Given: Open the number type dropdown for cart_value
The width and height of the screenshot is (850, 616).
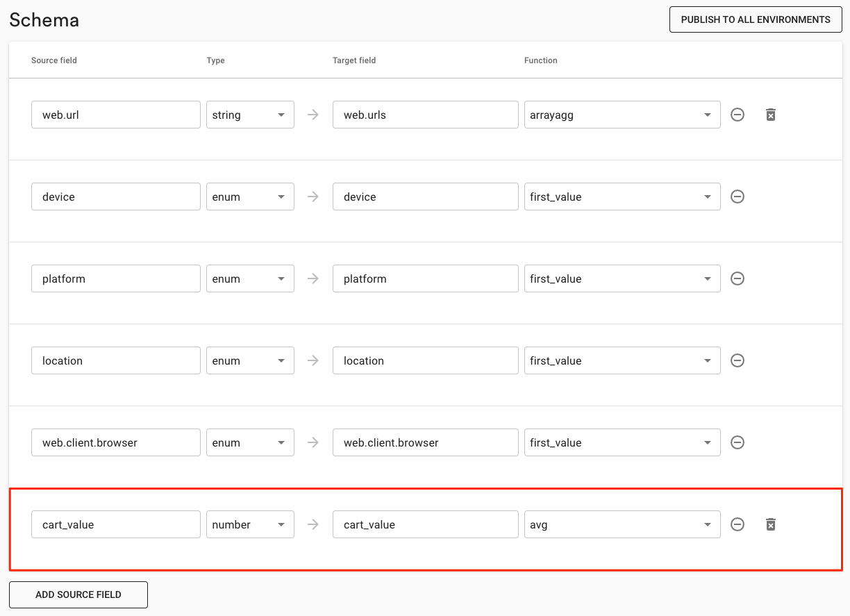Looking at the screenshot, I should 250,524.
